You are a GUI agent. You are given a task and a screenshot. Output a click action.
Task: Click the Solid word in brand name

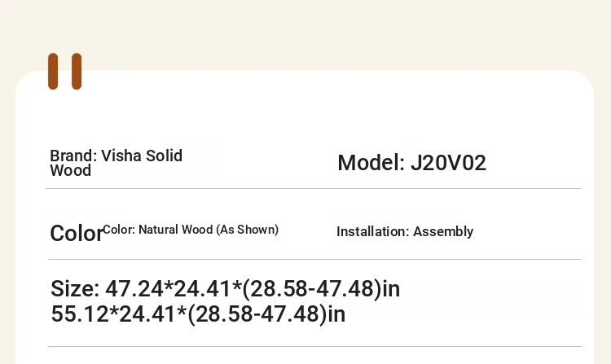[164, 156]
